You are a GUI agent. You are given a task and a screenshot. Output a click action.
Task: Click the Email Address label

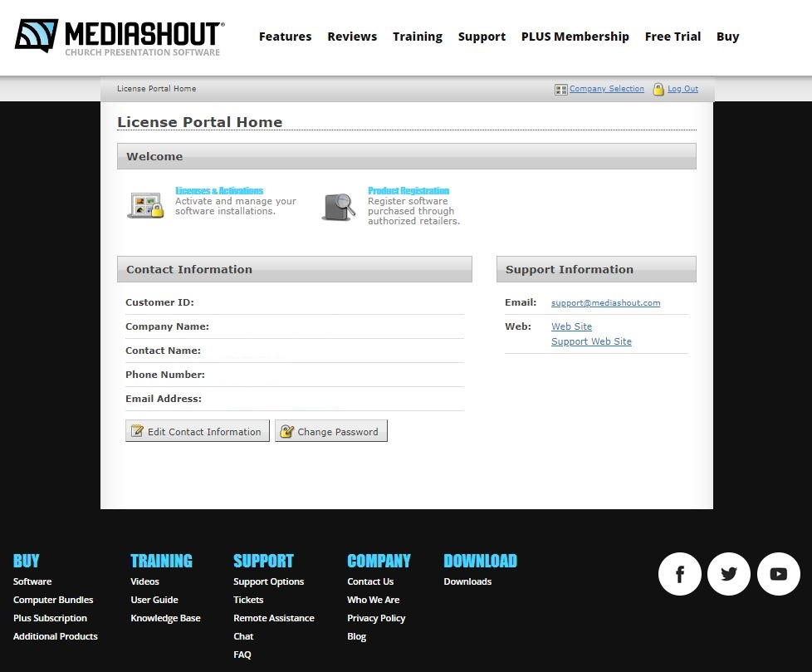163,399
